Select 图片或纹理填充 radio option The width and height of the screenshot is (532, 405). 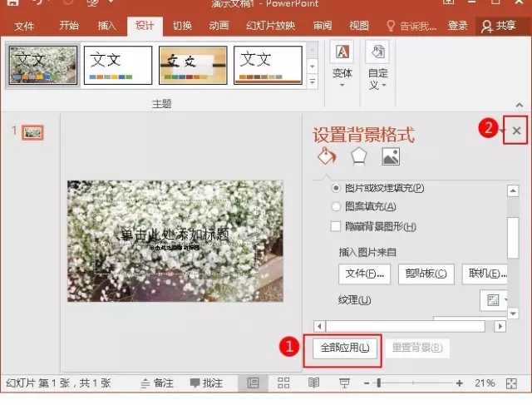point(337,189)
